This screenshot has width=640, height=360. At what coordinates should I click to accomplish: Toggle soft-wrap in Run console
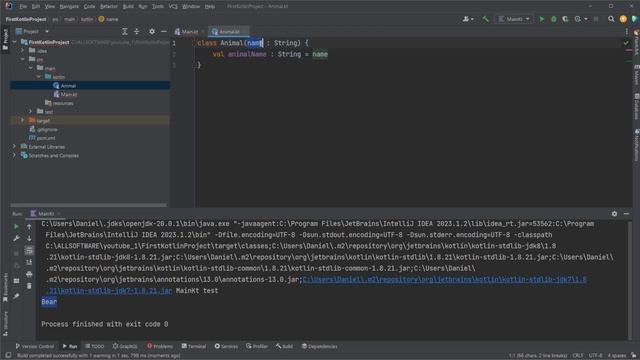[x=29, y=250]
